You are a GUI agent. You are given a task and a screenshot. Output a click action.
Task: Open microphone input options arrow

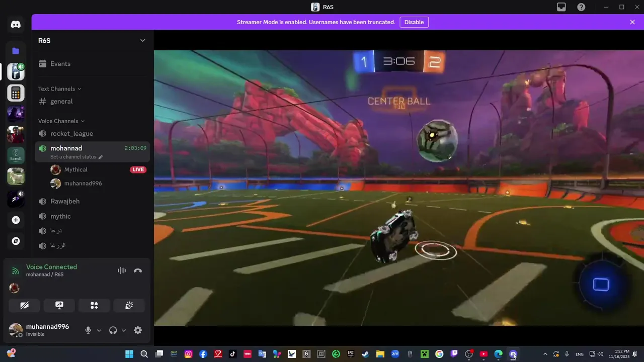[x=99, y=330]
